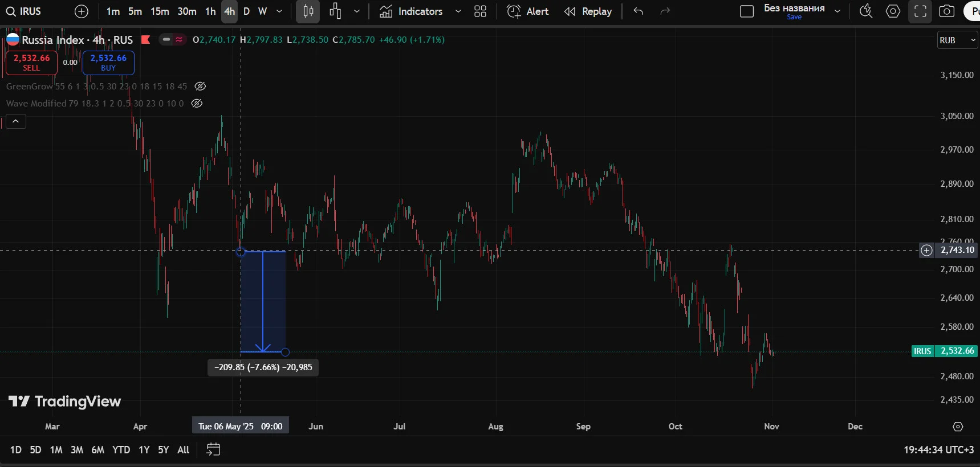The height and width of the screenshot is (467, 980).
Task: Click the 19:44:34 UTC+3 timezone clock
Action: (x=938, y=450)
